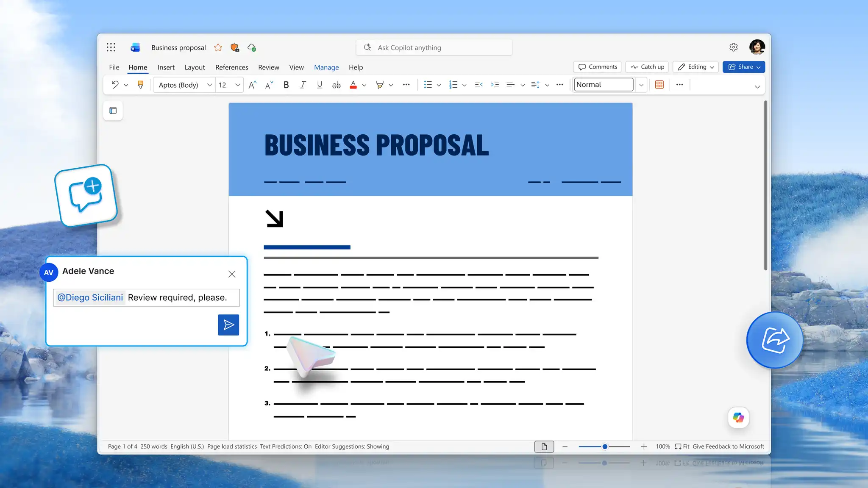
Task: Click the cloud saved status icon
Action: point(252,47)
